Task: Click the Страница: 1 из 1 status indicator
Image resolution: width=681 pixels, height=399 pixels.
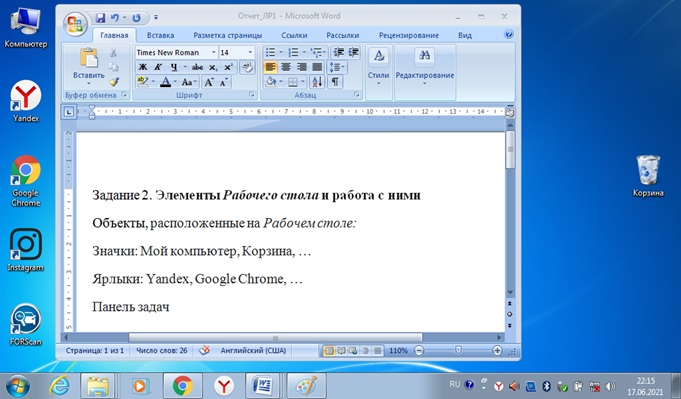Action: pos(95,350)
